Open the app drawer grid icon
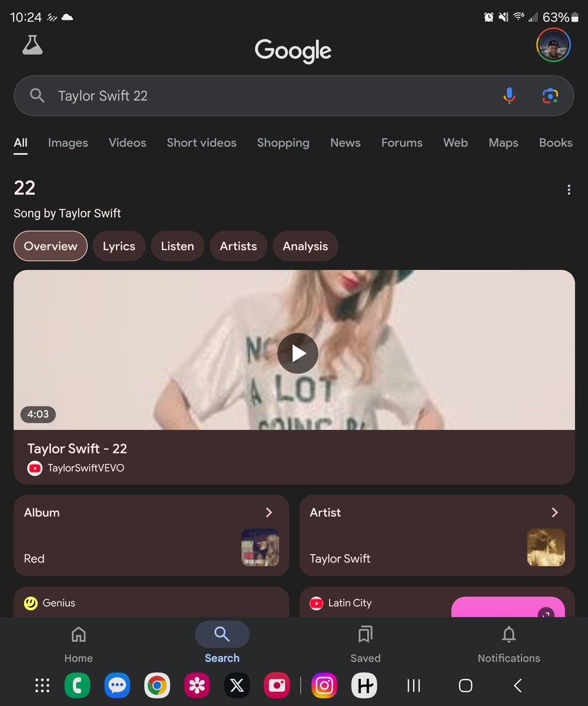Viewport: 588px width, 706px height. coord(42,685)
